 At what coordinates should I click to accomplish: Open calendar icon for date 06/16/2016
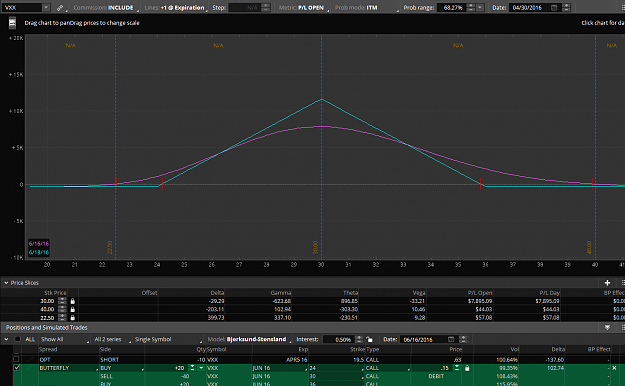(x=451, y=339)
